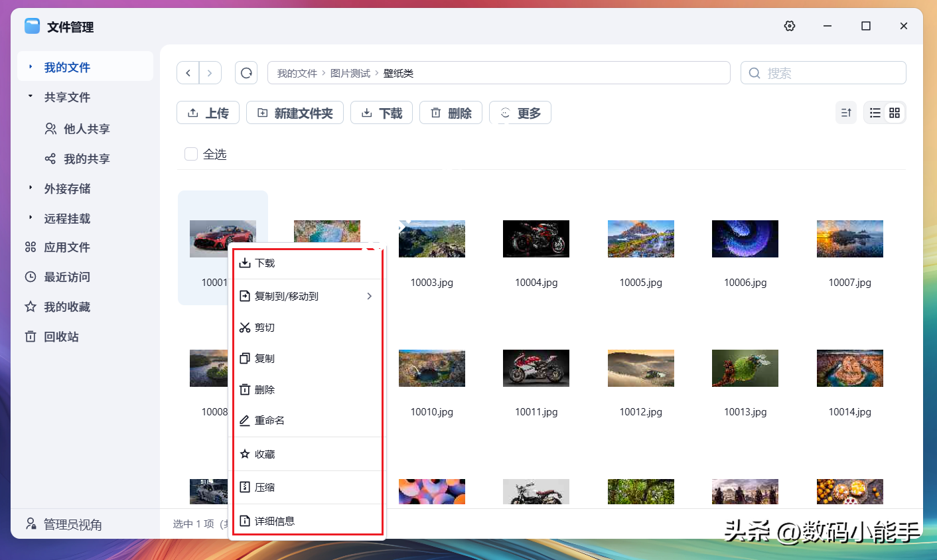Expand the 远程挂载 tree section
This screenshot has height=560, width=937.
click(31, 218)
